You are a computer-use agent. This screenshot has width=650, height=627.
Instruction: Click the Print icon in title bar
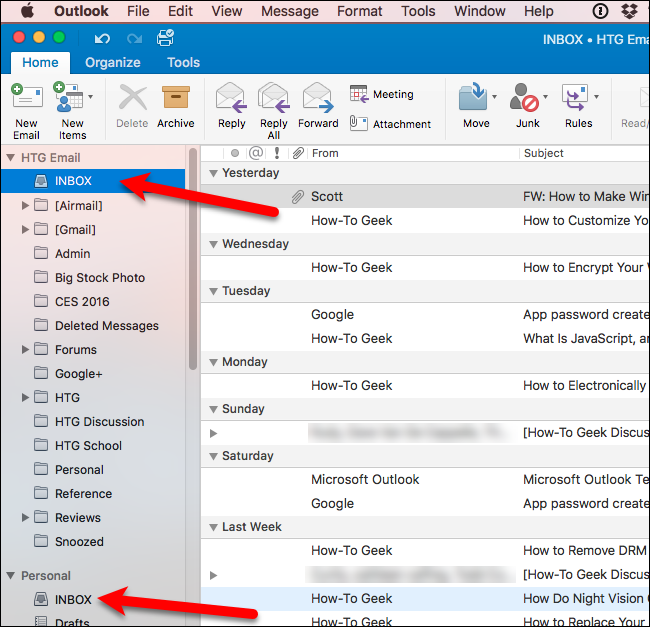pos(165,38)
